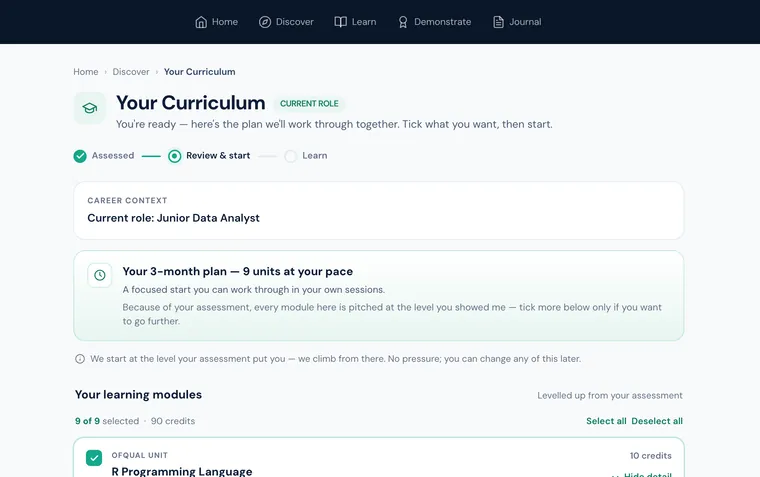The height and width of the screenshot is (477, 760).
Task: Click the CURRENT ROLE badge
Action: [309, 103]
